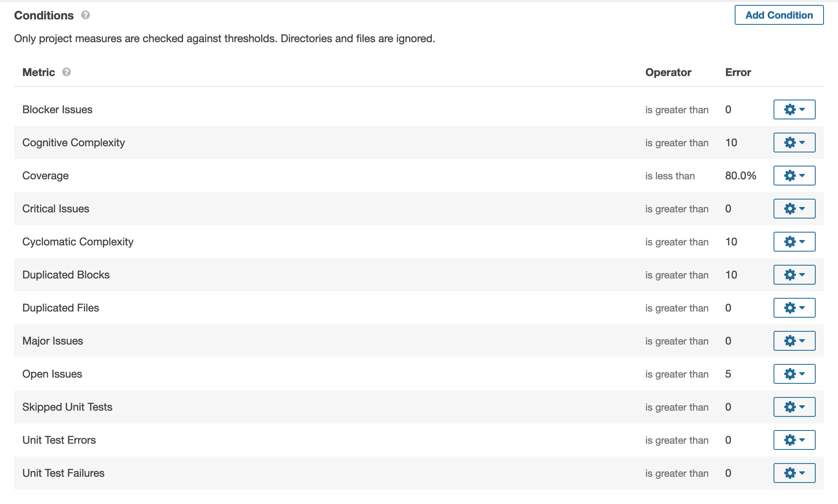838x504 pixels.
Task: Click error value 5 for Open Issues
Action: coord(728,374)
